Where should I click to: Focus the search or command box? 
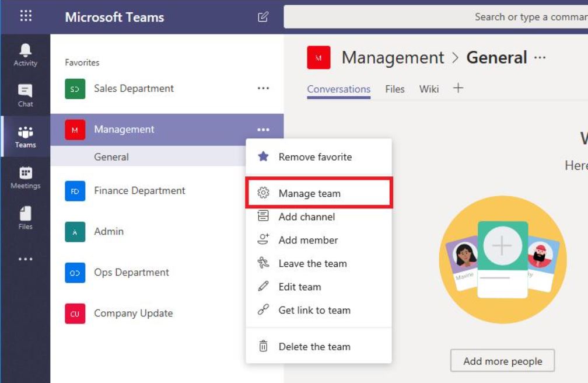pyautogui.click(x=436, y=17)
